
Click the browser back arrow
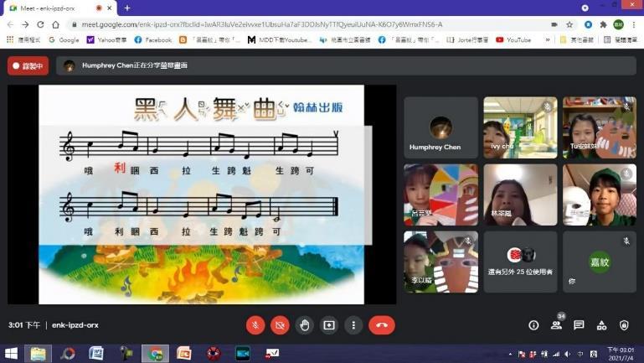click(x=11, y=24)
